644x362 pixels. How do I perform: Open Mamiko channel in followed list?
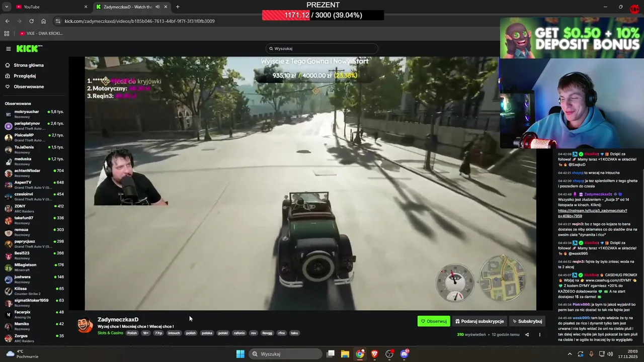point(34,327)
